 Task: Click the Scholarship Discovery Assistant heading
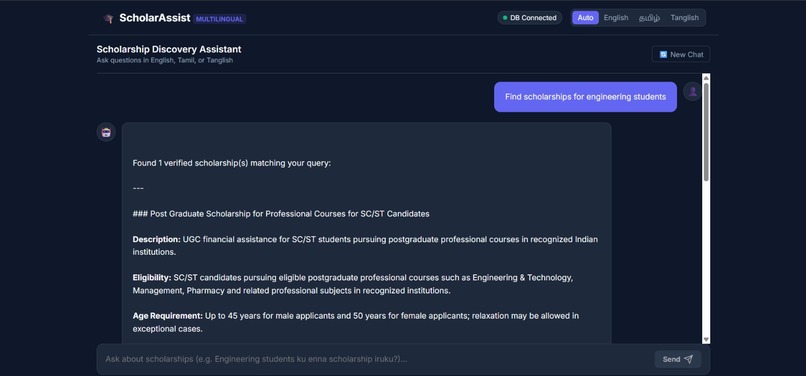(x=169, y=49)
